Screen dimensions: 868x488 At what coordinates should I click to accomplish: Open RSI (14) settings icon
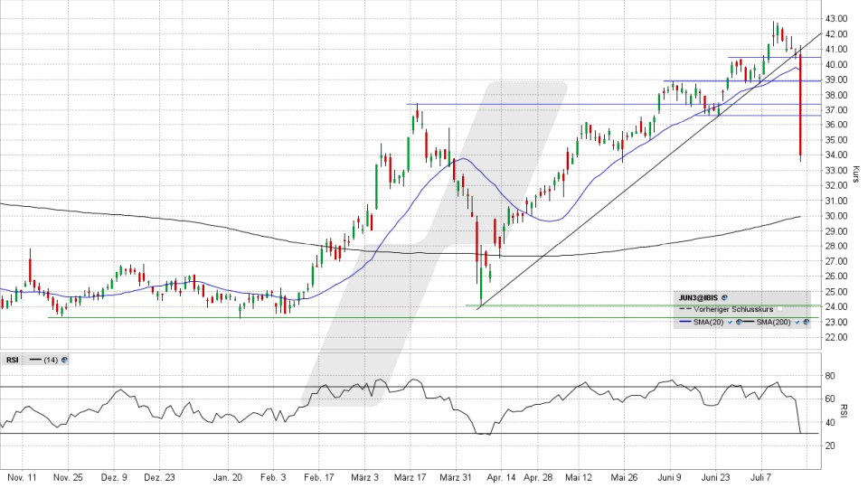tap(65, 361)
